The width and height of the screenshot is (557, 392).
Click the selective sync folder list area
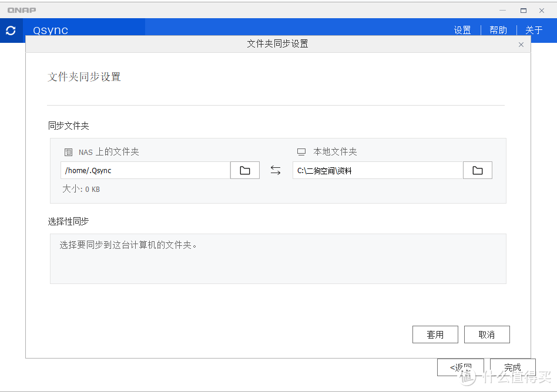278,259
